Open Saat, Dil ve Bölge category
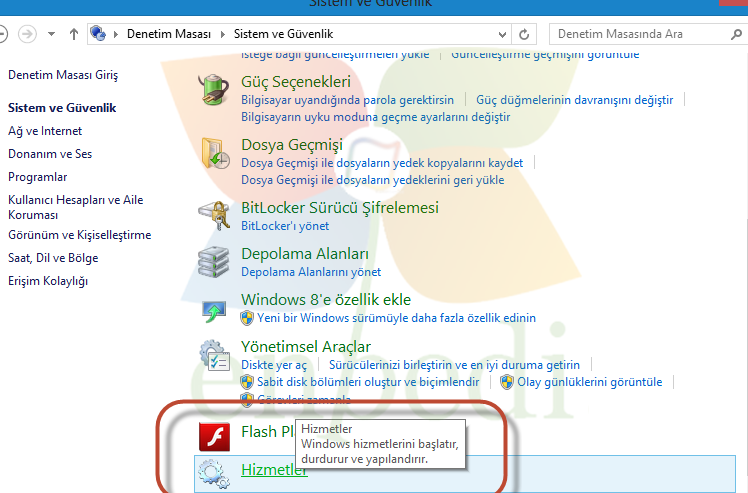The width and height of the screenshot is (748, 493). click(53, 258)
